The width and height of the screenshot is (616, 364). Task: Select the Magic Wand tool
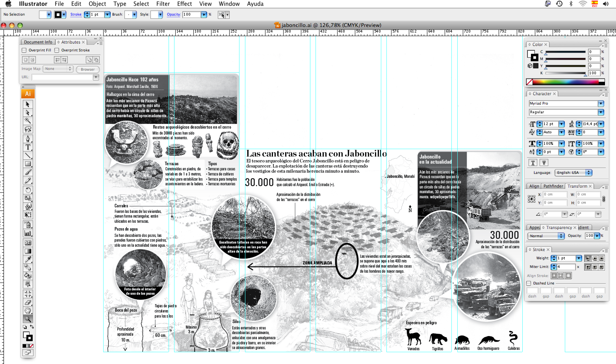[x=28, y=121]
